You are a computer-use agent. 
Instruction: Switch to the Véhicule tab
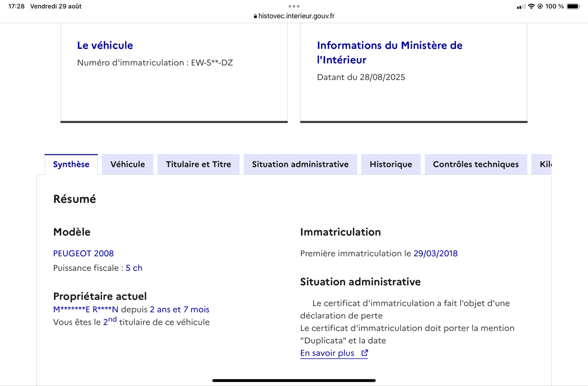pos(127,164)
